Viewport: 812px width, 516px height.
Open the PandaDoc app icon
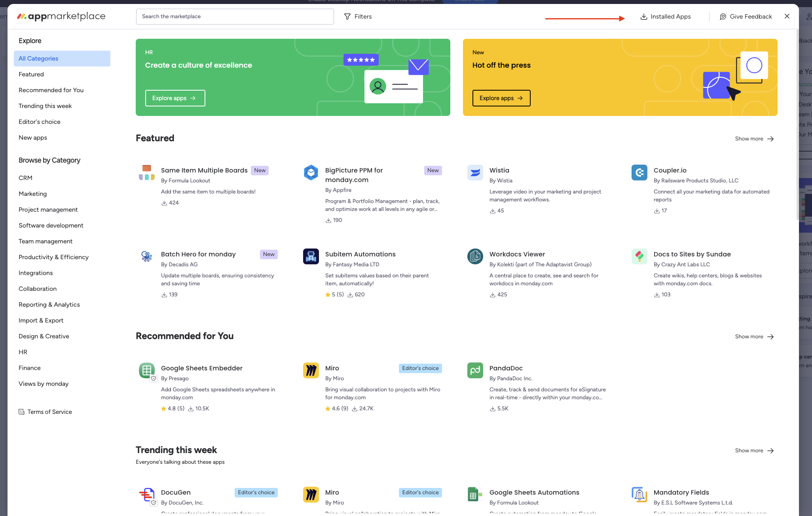click(x=475, y=370)
